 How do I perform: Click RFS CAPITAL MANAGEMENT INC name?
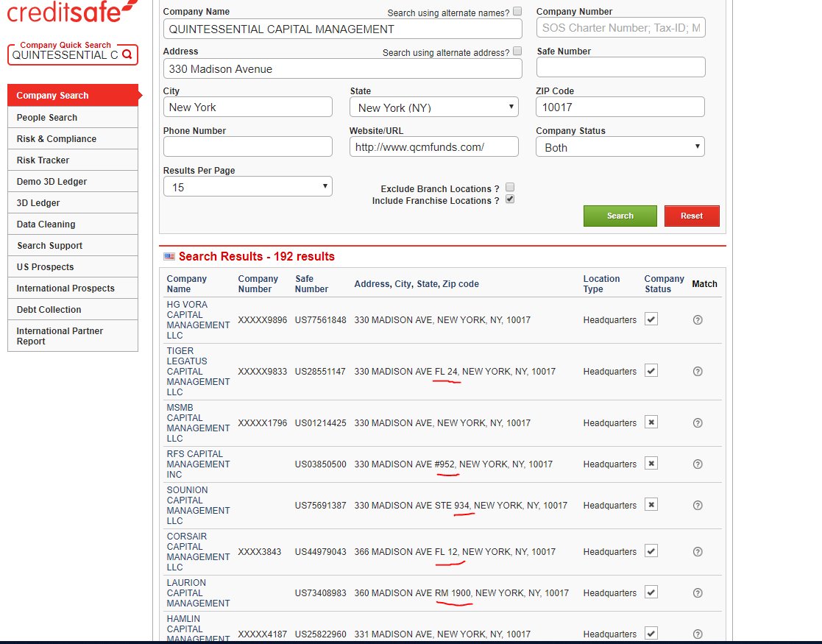pos(198,464)
